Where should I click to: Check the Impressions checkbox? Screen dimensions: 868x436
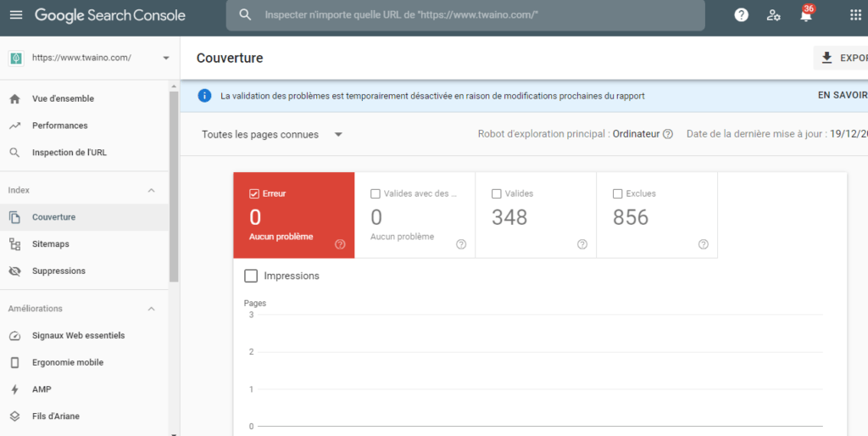pyautogui.click(x=251, y=276)
